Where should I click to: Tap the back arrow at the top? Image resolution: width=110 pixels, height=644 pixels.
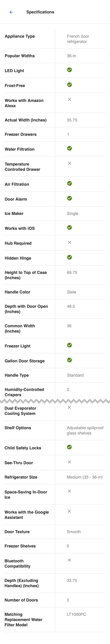click(11, 12)
